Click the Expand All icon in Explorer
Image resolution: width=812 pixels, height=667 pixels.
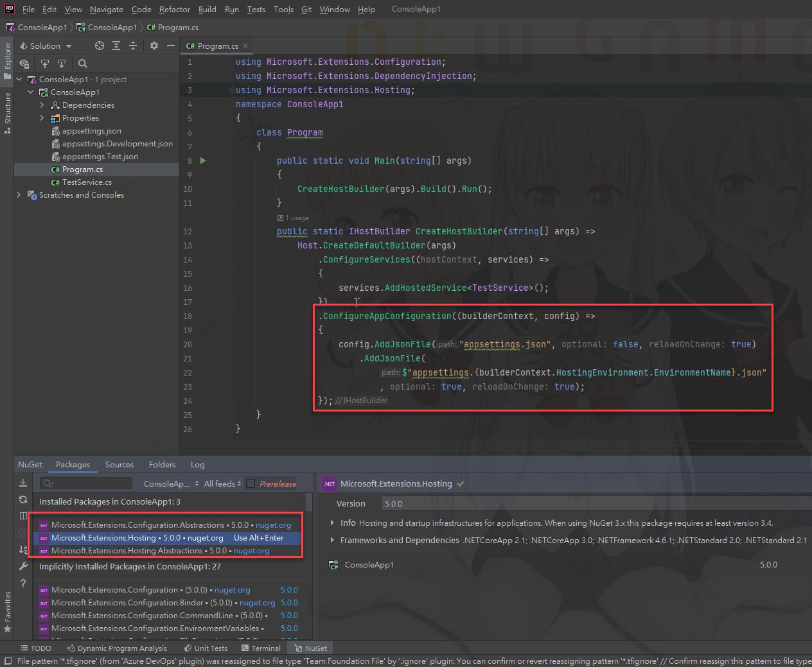[116, 46]
